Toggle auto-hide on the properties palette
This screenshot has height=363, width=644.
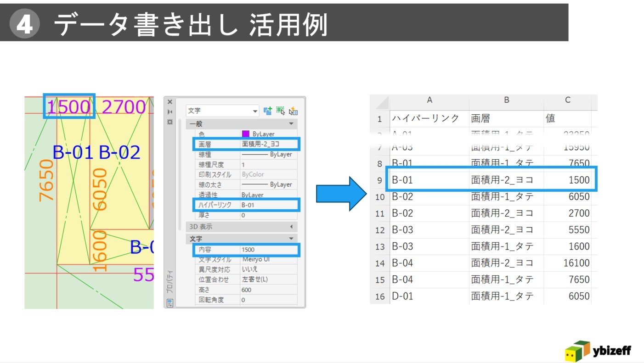pos(170,112)
